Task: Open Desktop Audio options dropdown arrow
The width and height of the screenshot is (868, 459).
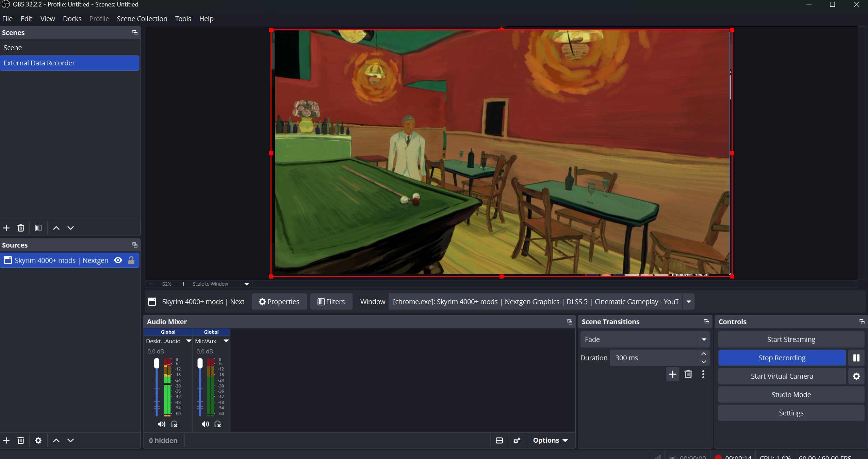Action: coord(189,341)
